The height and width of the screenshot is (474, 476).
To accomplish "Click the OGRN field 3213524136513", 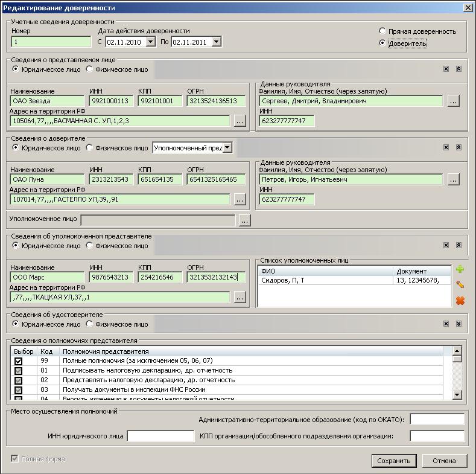I will [x=216, y=101].
